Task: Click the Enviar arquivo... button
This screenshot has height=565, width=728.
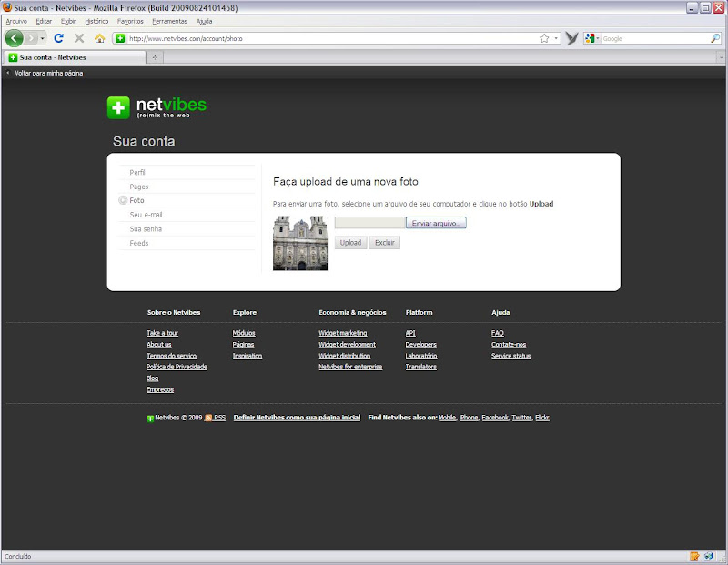Action: tap(436, 223)
